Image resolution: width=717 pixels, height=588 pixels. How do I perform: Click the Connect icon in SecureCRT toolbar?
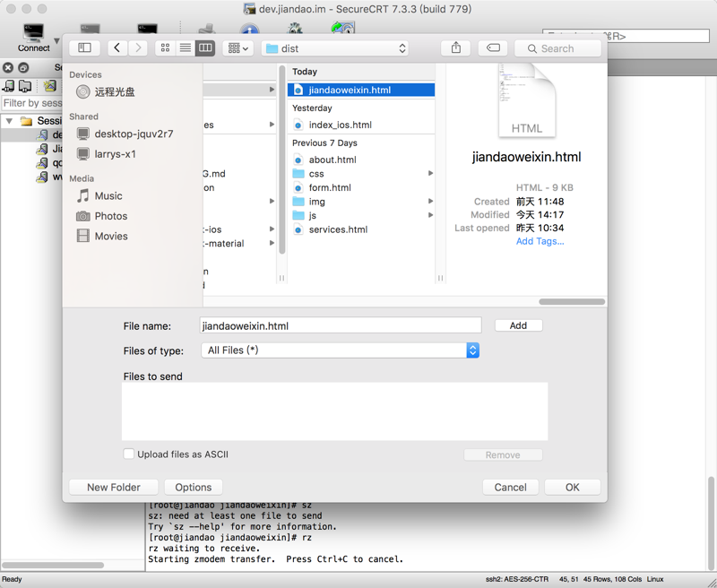pos(33,38)
